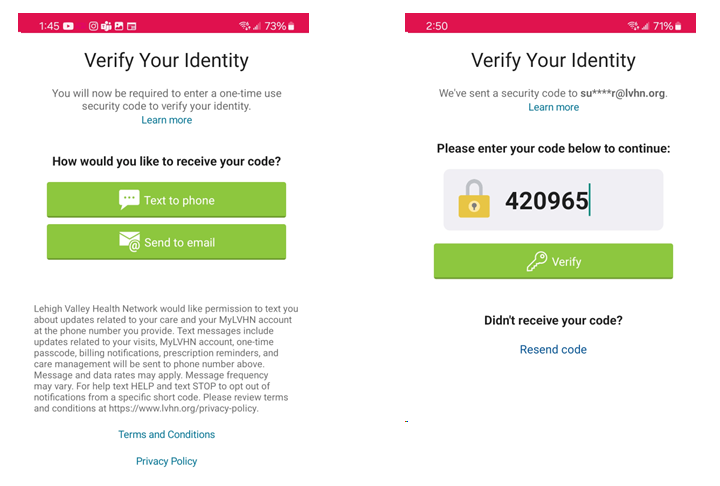Open Learn more under one-time code description
Viewport: 720px width, 486px height.
(166, 121)
